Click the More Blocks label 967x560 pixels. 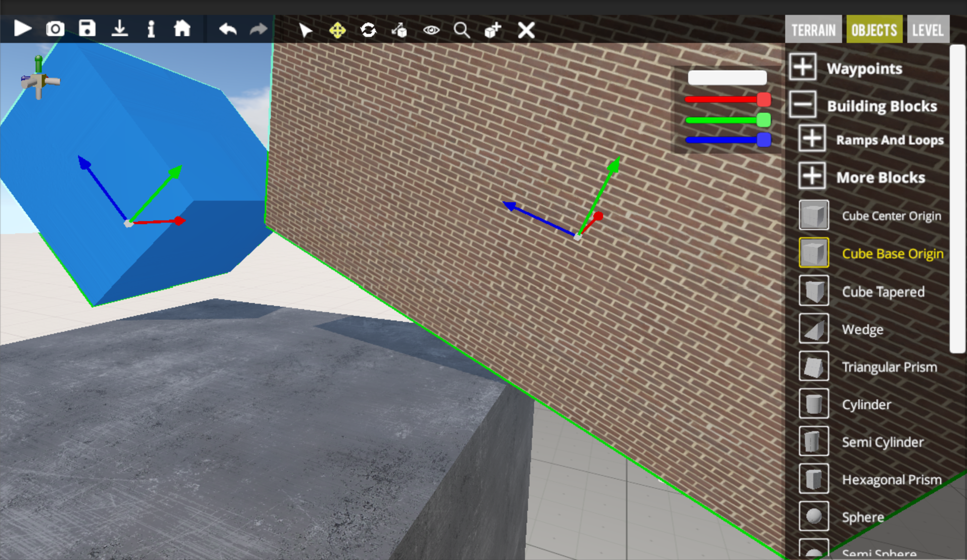coord(881,177)
